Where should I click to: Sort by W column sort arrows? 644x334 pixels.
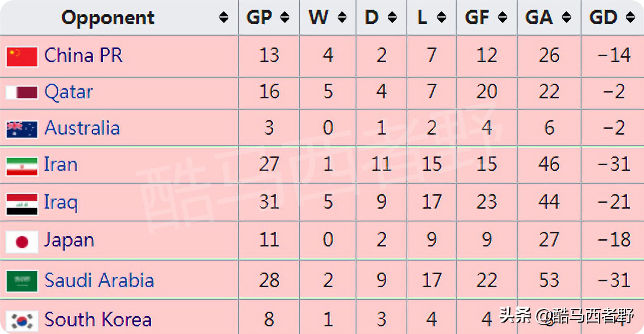point(342,17)
